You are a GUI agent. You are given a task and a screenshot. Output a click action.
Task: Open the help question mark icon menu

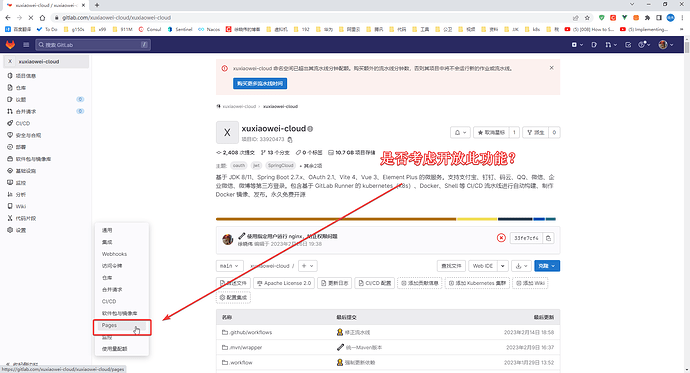point(644,44)
